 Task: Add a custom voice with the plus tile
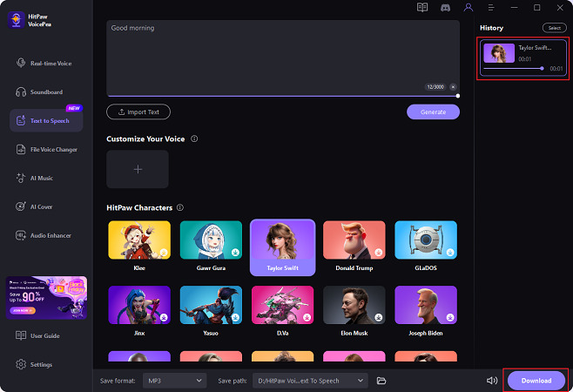(x=138, y=169)
